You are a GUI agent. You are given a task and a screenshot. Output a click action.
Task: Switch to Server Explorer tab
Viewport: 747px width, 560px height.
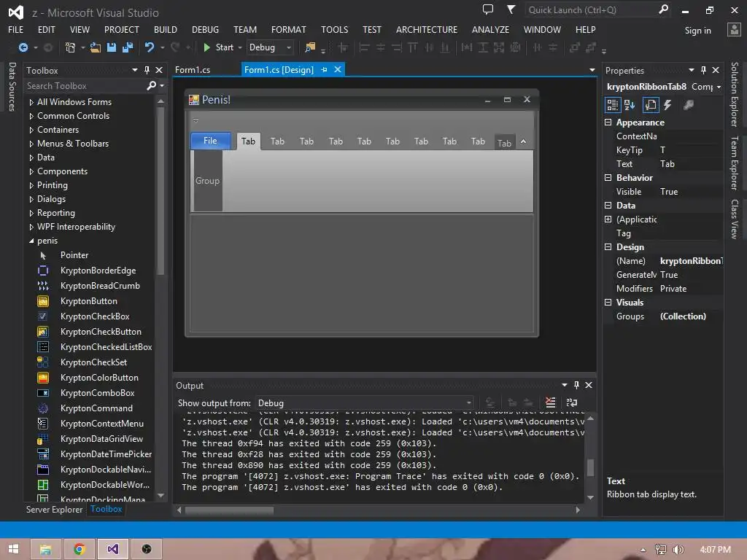pyautogui.click(x=54, y=510)
